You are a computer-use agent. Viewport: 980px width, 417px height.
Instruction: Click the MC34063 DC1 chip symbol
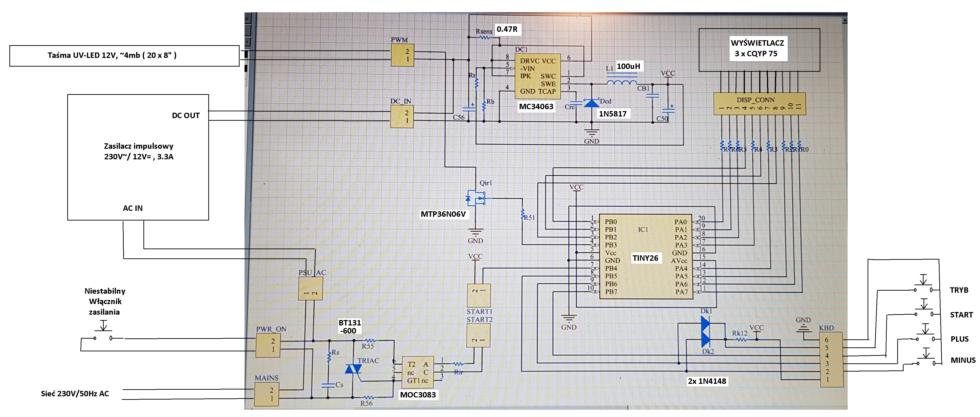point(537,76)
